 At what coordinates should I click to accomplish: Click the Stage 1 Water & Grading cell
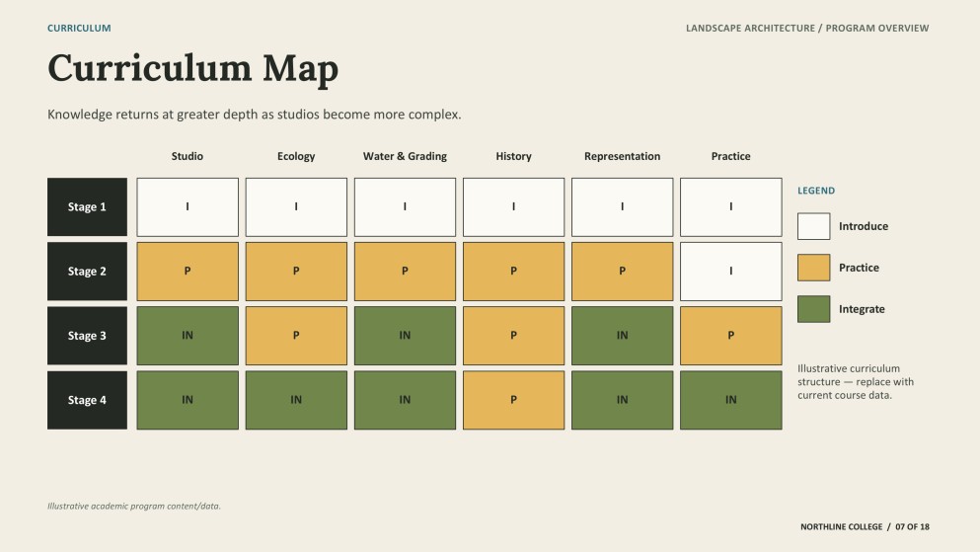405,207
